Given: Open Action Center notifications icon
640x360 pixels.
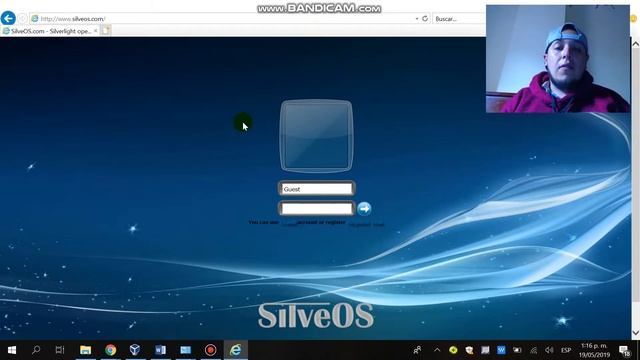Looking at the screenshot, I should [x=625, y=350].
